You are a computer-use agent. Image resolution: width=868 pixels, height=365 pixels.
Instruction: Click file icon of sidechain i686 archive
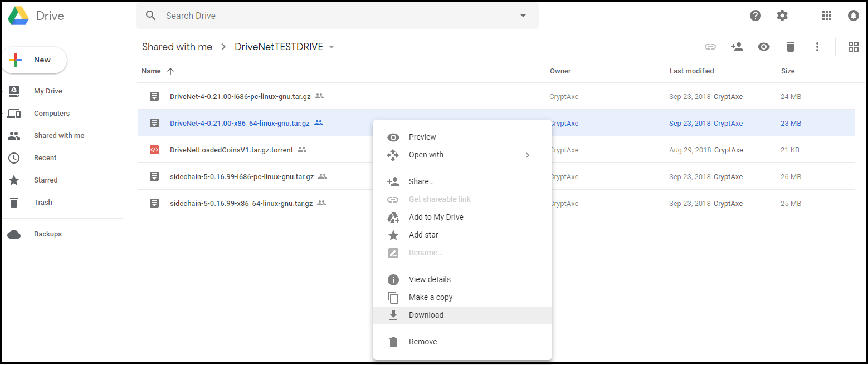point(154,176)
